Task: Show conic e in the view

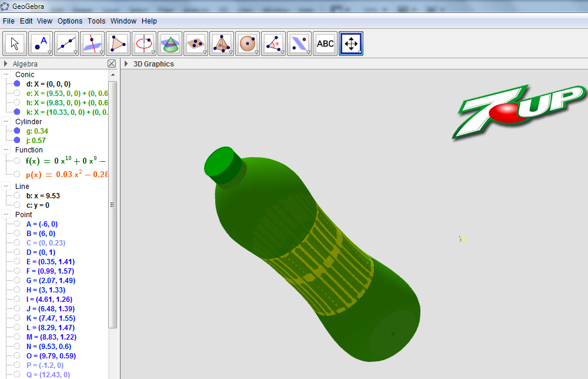Action: tap(17, 93)
